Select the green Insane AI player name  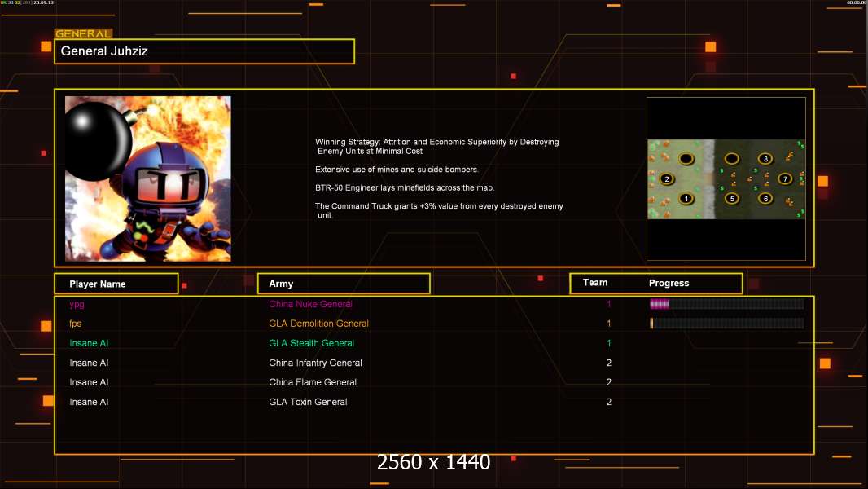tap(89, 343)
